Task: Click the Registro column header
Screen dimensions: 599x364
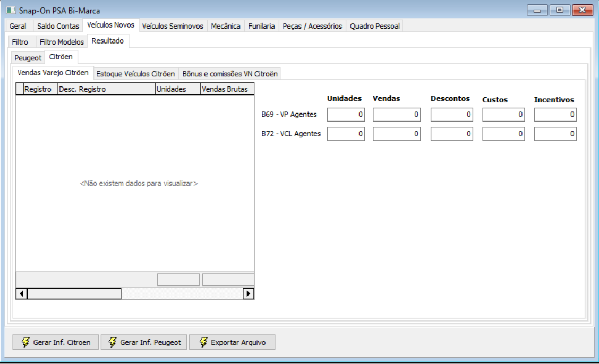Action: (x=40, y=89)
